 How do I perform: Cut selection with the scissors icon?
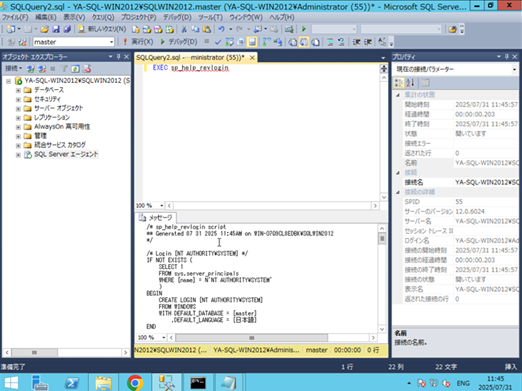point(184,29)
